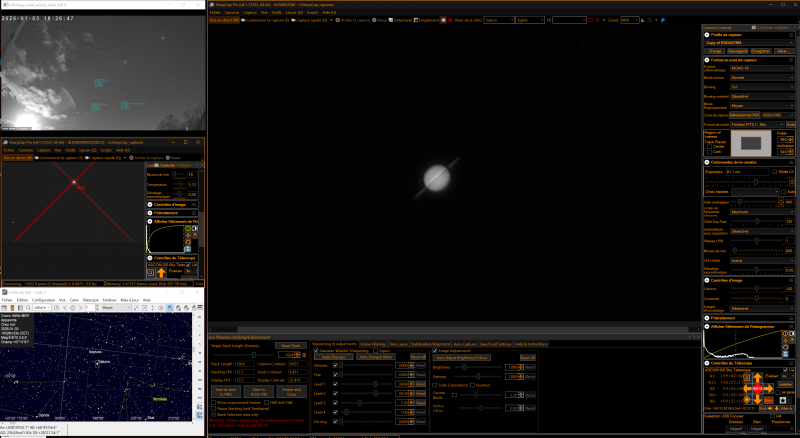
Task: Toggle Denoise row checkbox
Action: point(335,365)
